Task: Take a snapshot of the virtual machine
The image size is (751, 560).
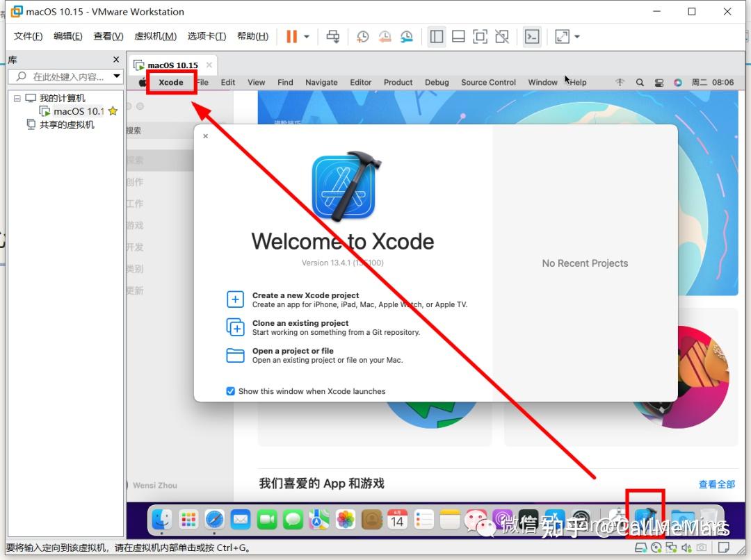Action: (x=362, y=36)
